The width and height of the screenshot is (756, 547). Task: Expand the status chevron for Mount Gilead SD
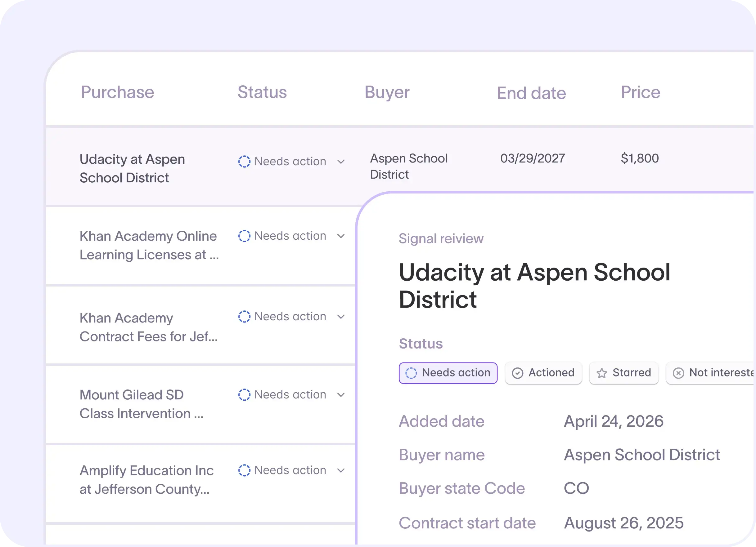click(x=341, y=395)
